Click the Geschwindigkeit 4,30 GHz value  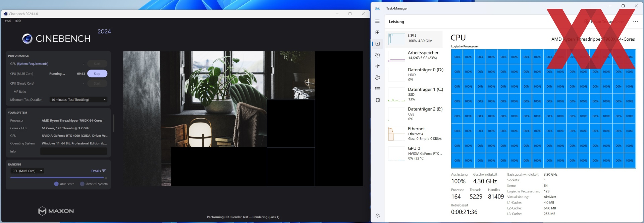[x=485, y=181]
